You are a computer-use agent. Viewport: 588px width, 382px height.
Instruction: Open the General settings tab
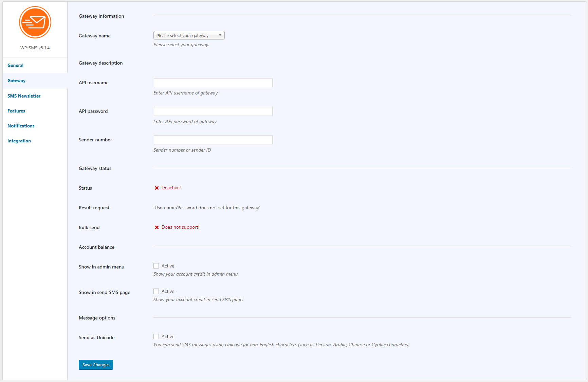pos(35,65)
